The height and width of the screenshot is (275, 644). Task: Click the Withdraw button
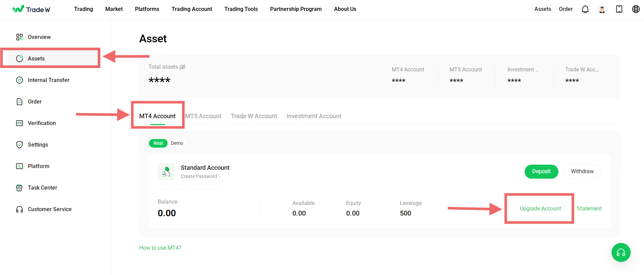(582, 171)
